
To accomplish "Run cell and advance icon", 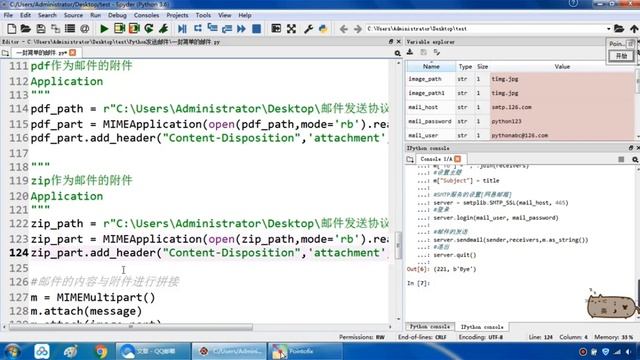I will point(134,29).
